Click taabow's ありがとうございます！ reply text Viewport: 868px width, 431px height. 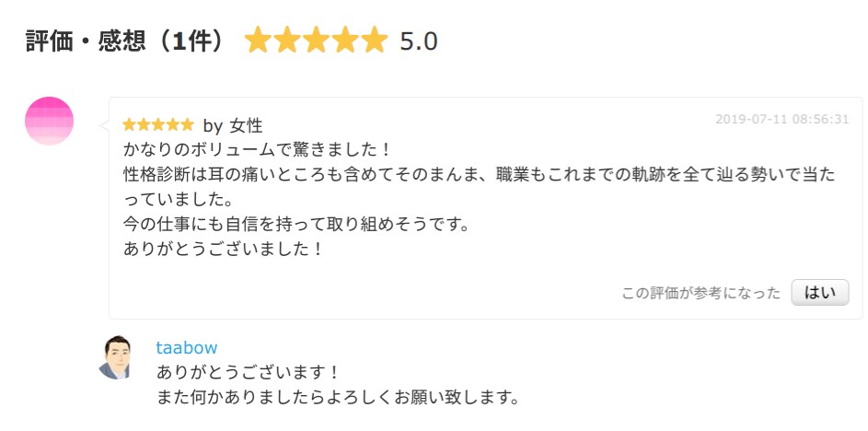coord(248,372)
